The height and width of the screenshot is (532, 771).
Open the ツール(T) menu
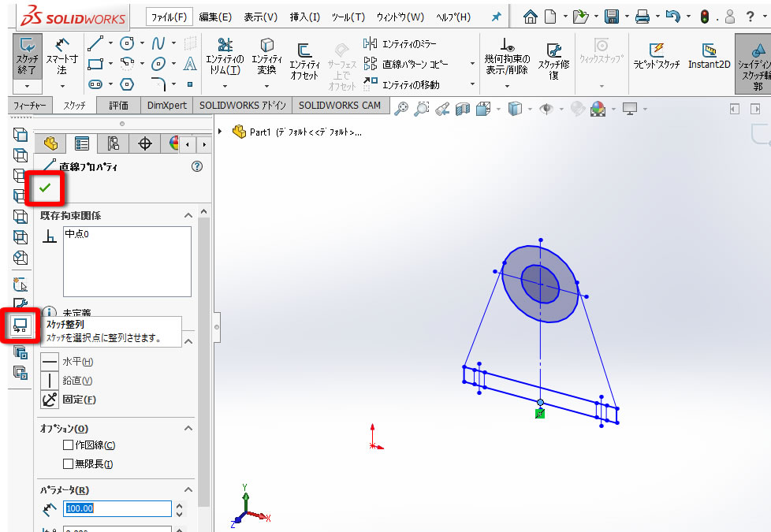click(x=348, y=17)
